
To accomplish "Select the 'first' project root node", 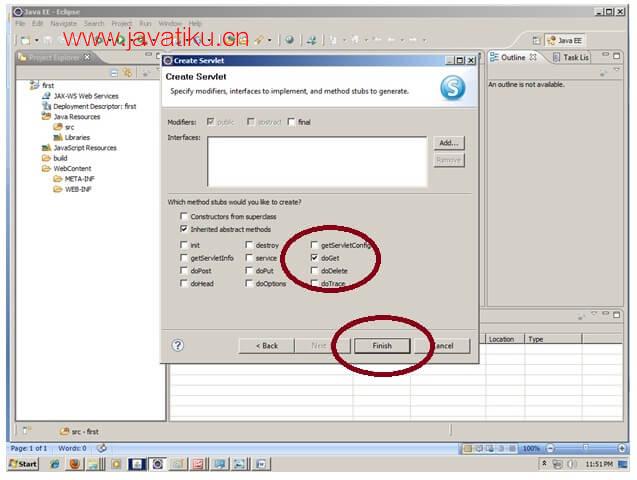I will (x=48, y=85).
